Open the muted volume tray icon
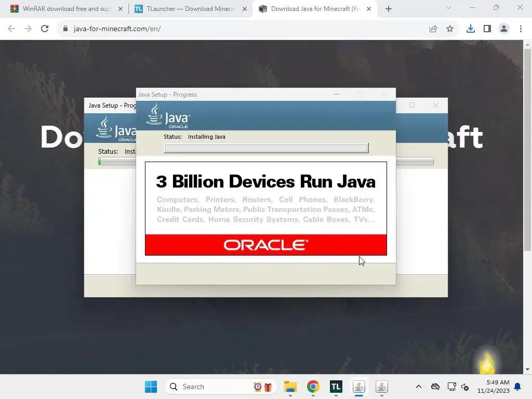Image resolution: width=532 pixels, height=399 pixels. click(465, 387)
